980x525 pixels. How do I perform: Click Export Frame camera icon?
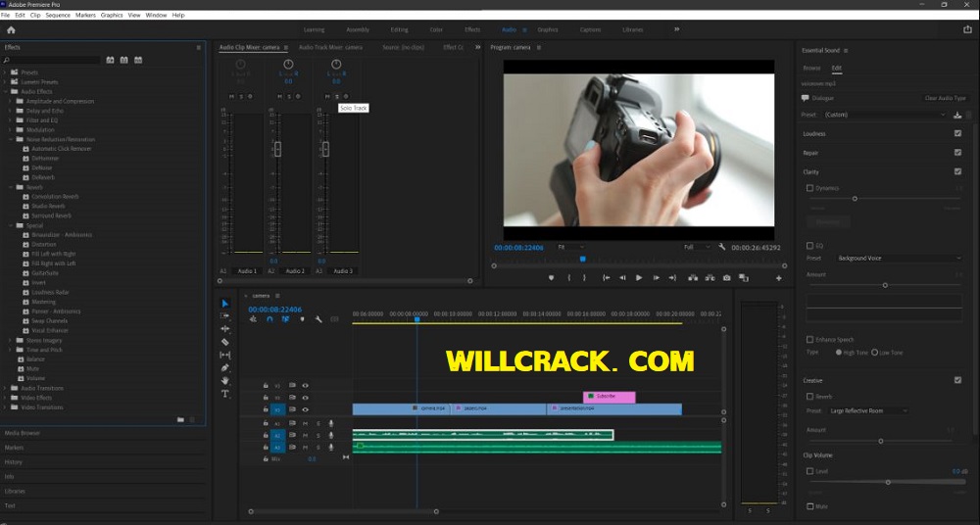tap(727, 278)
